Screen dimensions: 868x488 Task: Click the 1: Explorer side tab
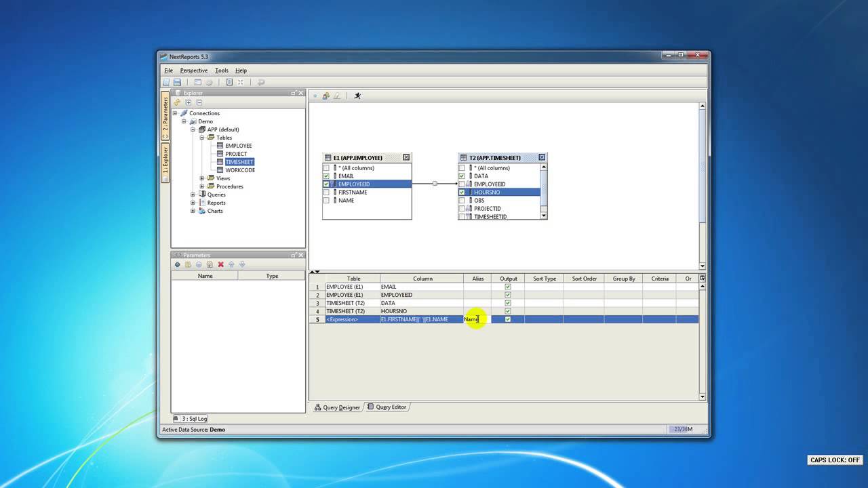coord(165,163)
